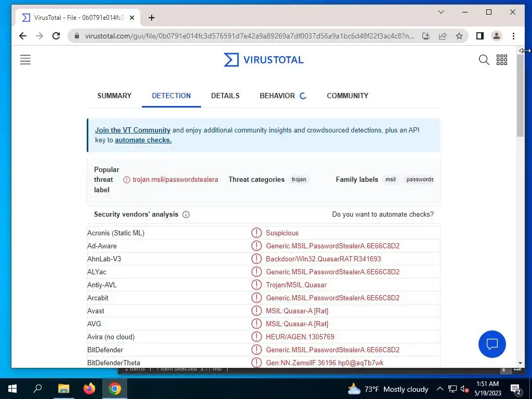Screen dimensions: 532x399
Task: Open the BEHAVIOR tab
Action: click(x=277, y=96)
